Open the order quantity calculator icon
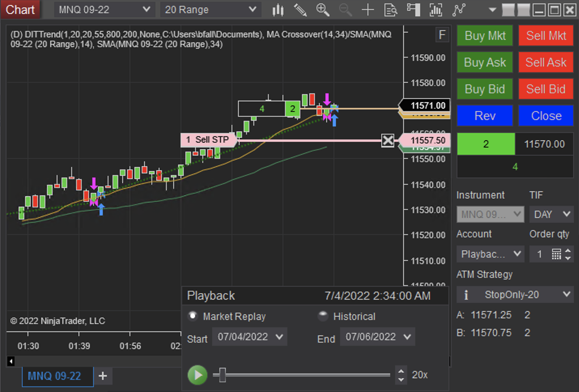Viewport: 579px width, 392px height. point(556,254)
